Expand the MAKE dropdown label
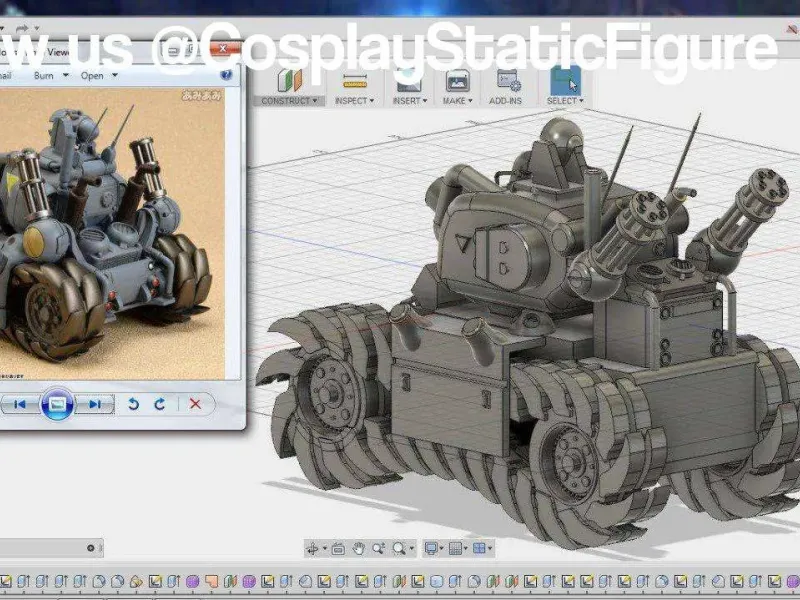 (458, 101)
